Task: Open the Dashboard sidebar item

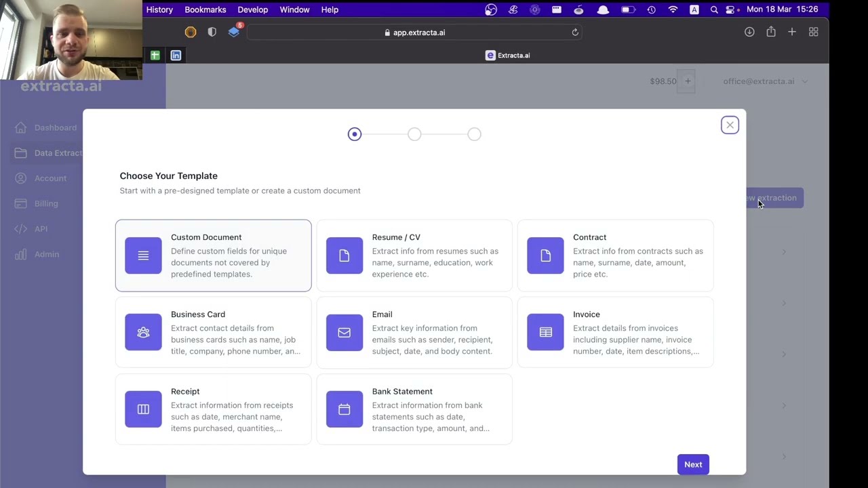Action: 56,127
